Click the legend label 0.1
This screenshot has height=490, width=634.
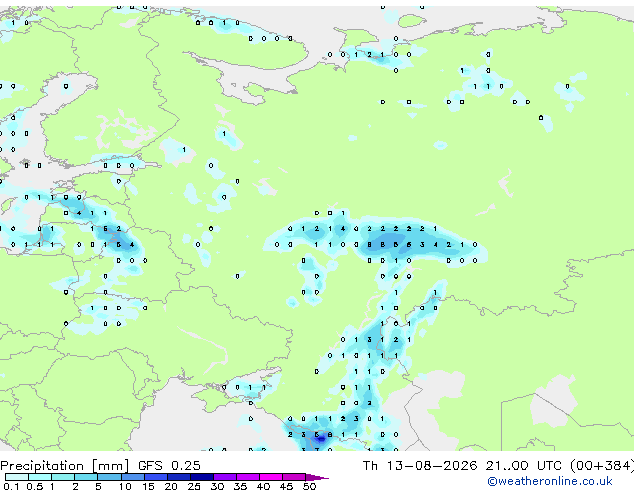pyautogui.click(x=11, y=486)
